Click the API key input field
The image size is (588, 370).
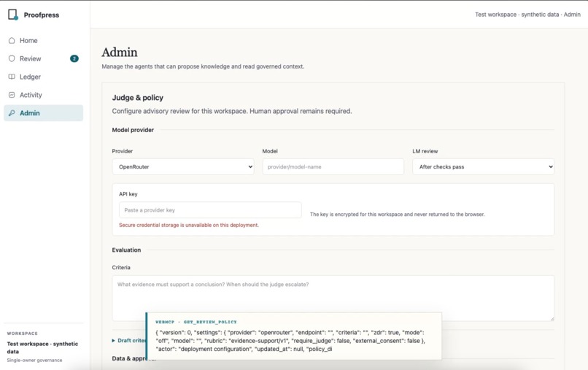210,210
